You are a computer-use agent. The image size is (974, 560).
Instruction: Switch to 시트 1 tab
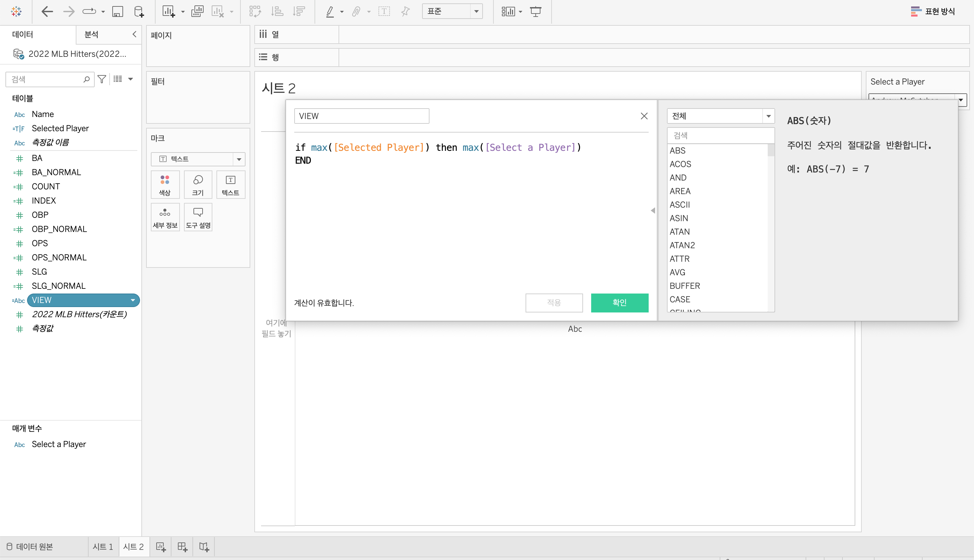point(103,547)
